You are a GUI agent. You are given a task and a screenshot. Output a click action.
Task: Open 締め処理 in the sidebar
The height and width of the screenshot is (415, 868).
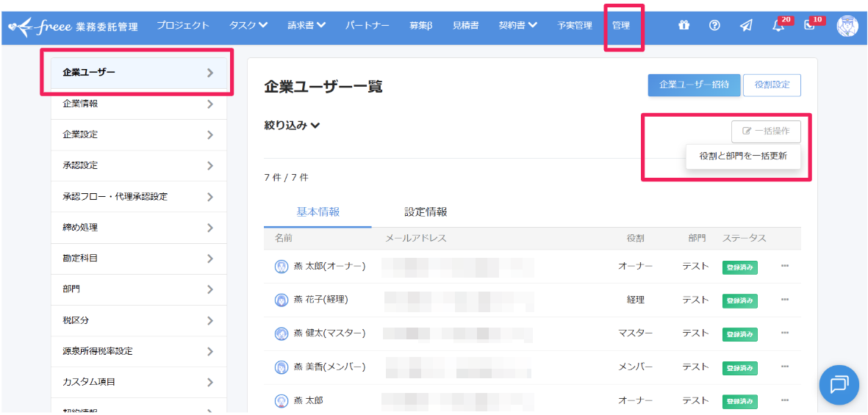point(138,228)
